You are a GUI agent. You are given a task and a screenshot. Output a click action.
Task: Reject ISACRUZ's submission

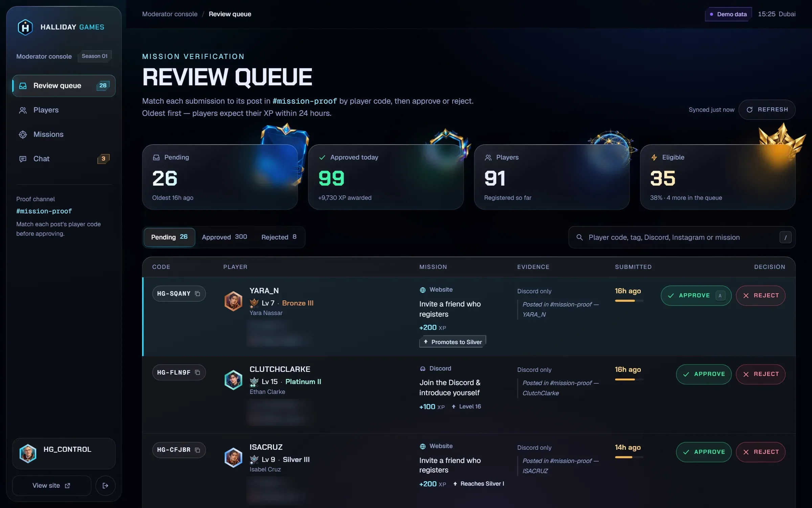pyautogui.click(x=761, y=452)
